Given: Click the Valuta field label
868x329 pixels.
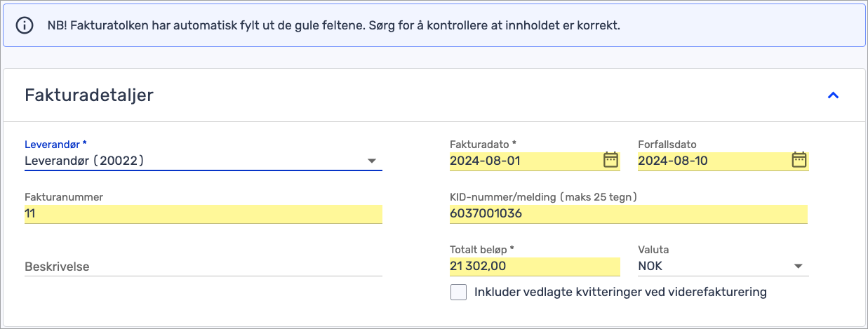Looking at the screenshot, I should 652,250.
